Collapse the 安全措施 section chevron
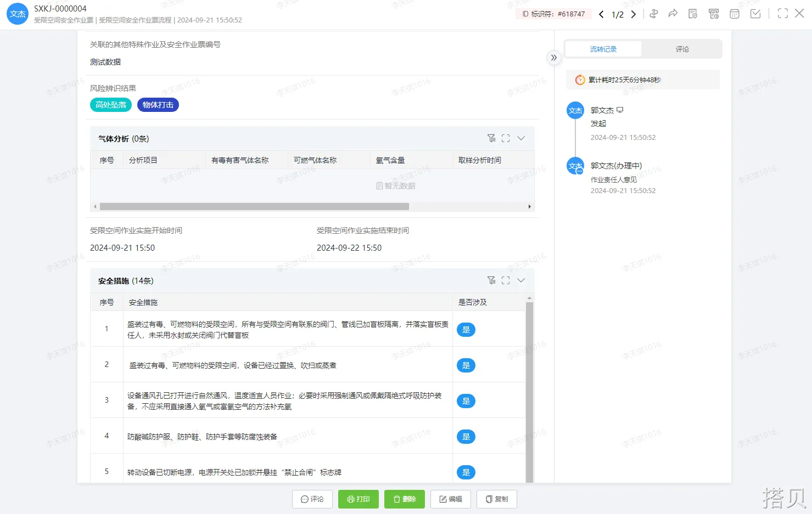812x514 pixels. pyautogui.click(x=521, y=280)
